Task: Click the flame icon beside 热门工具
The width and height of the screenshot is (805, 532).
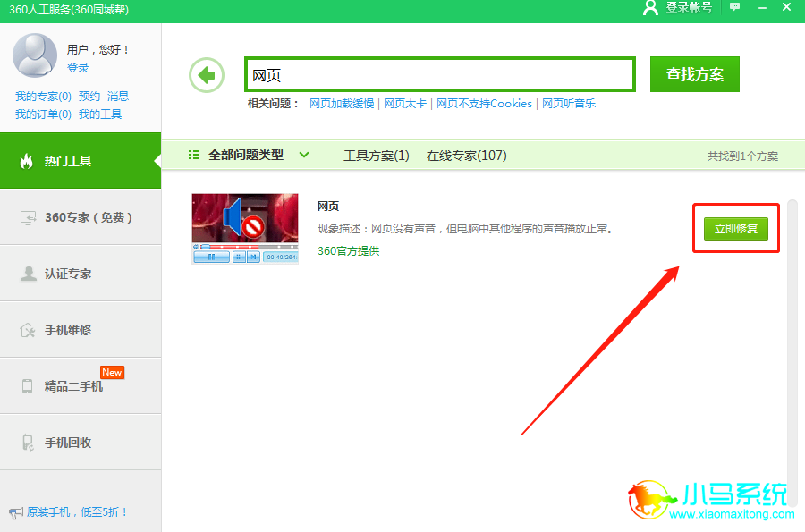Action: 26,161
